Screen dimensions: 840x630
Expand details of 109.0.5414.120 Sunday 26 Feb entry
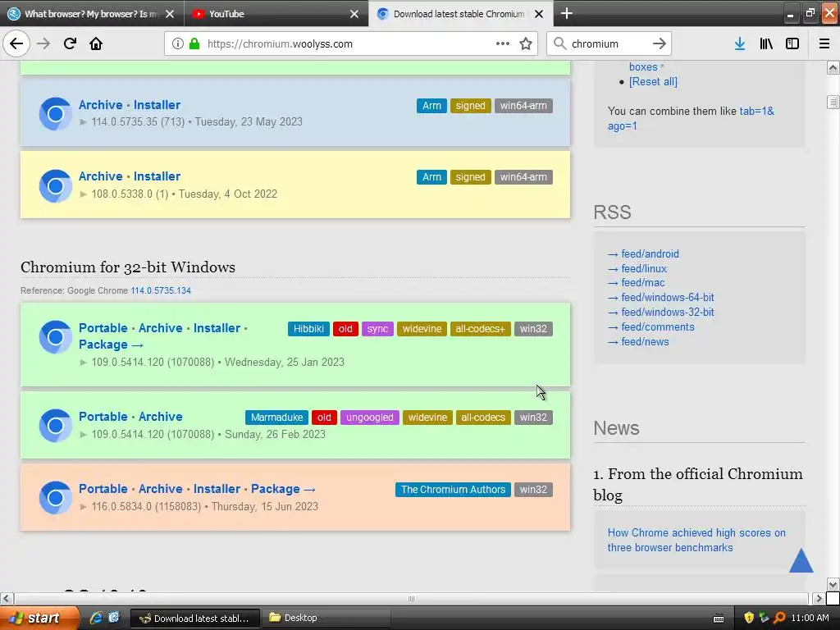point(83,435)
